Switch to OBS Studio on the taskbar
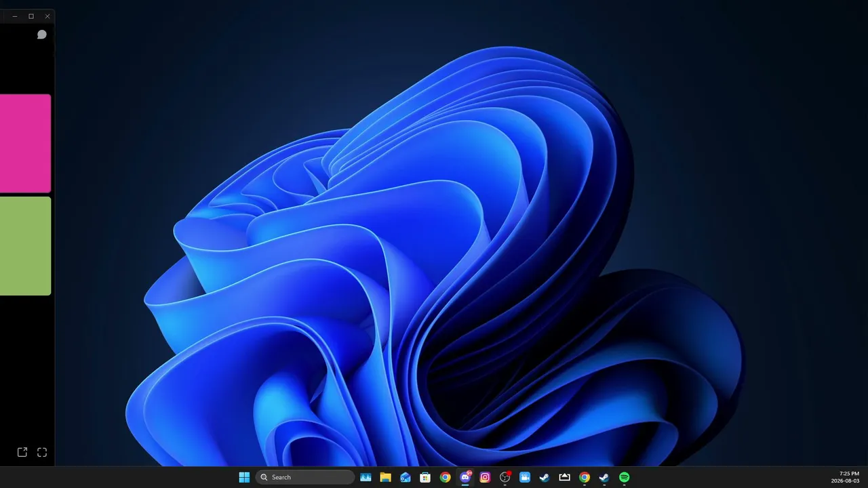This screenshot has height=488, width=868. (505, 477)
